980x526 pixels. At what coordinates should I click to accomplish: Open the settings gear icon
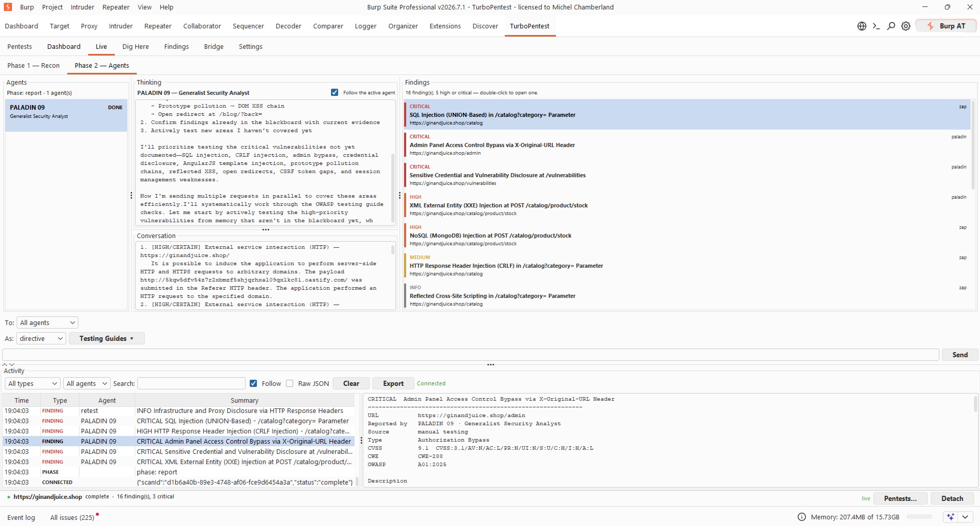click(x=906, y=26)
